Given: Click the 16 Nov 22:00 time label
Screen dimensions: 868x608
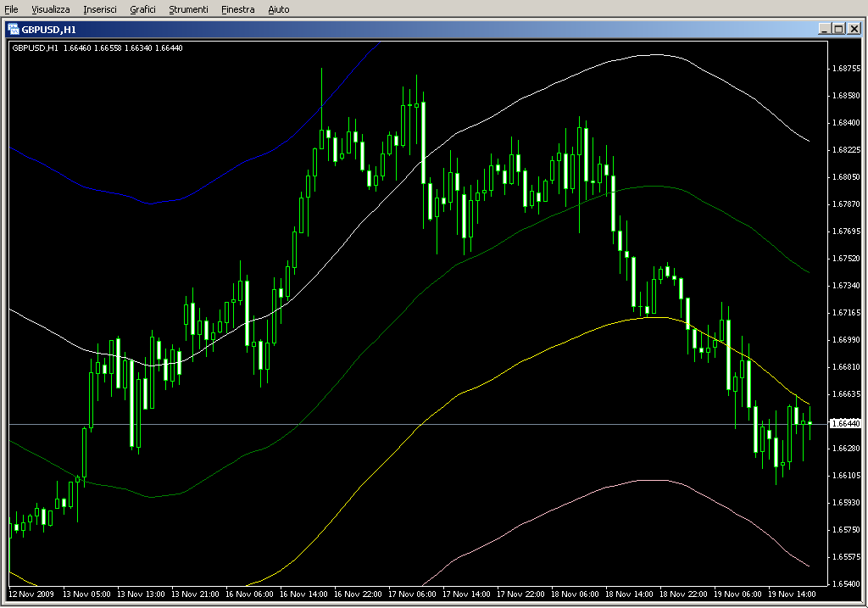Looking at the screenshot, I should tap(358, 594).
